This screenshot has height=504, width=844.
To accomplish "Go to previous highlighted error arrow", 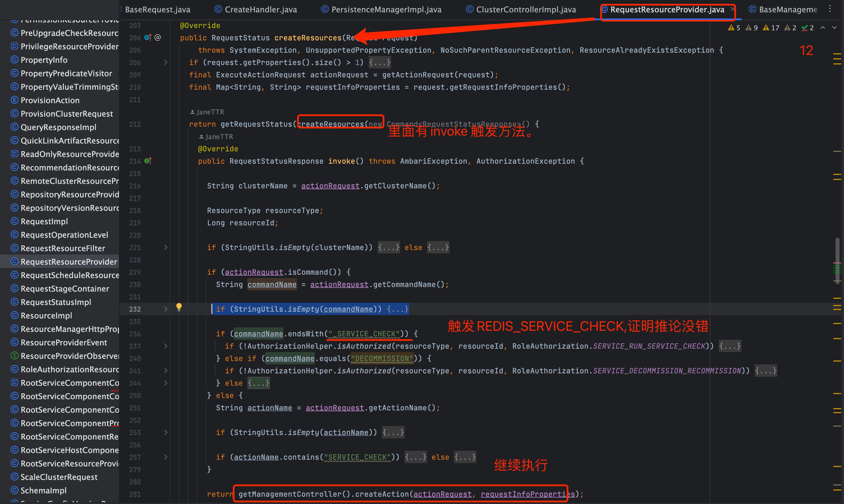I will pyautogui.click(x=823, y=27).
